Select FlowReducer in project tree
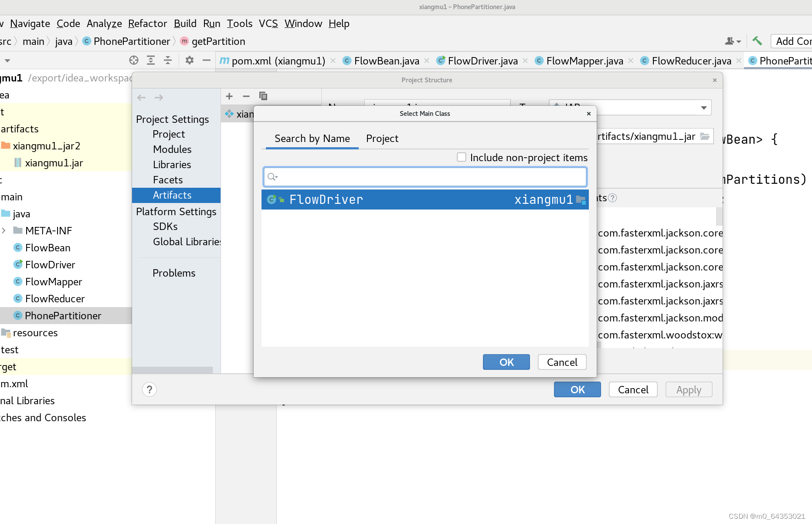Image resolution: width=812 pixels, height=524 pixels. 55,299
